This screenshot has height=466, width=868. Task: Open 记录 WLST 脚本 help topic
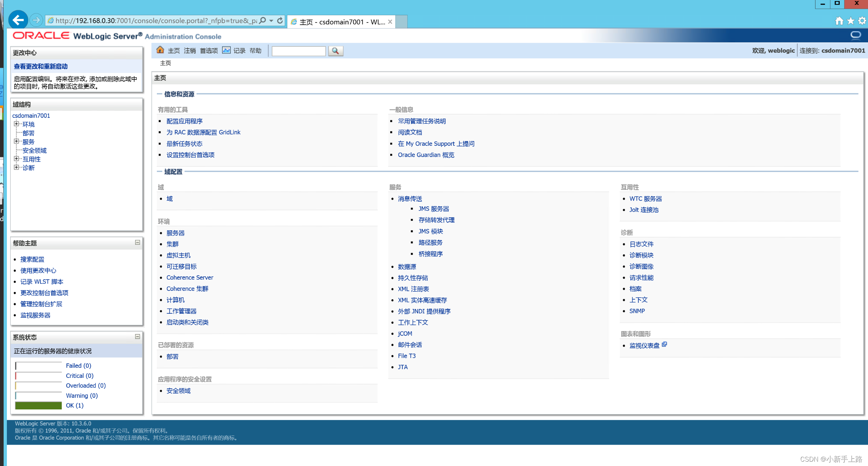[x=42, y=281]
